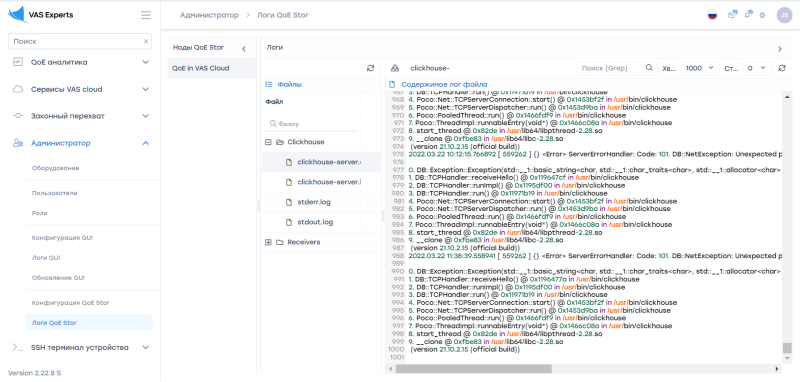Expand the SSH терминал устройства menu

click(145, 348)
